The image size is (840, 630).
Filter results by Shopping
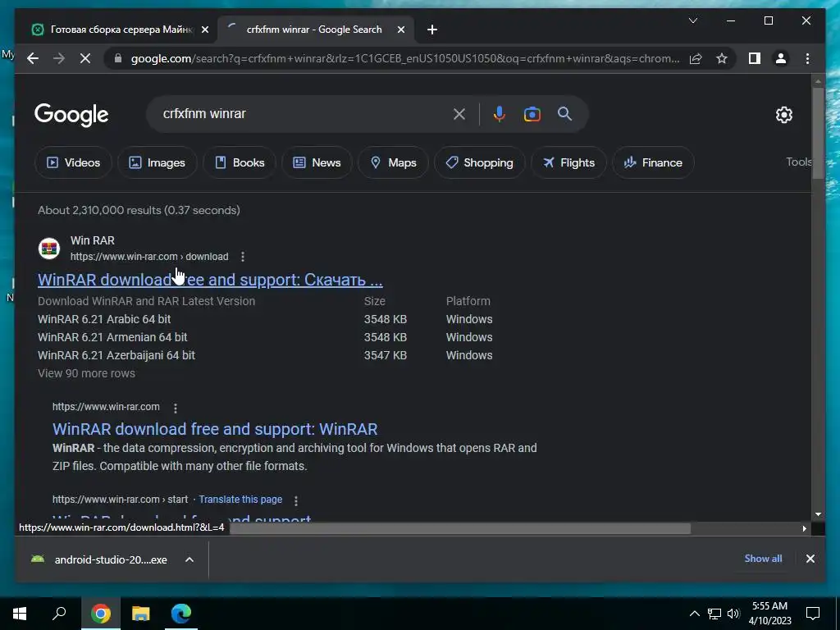click(479, 162)
